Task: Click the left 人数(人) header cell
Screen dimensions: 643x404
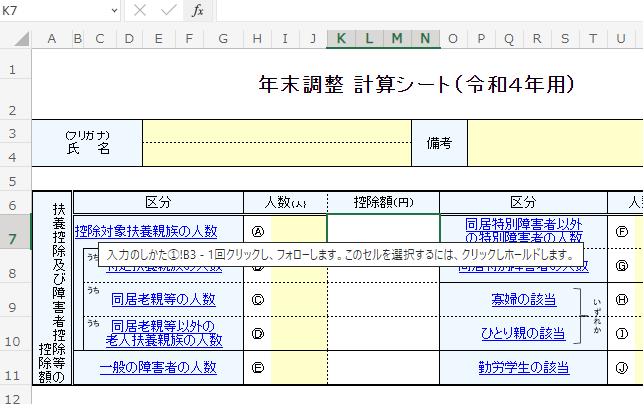Action: (285, 202)
